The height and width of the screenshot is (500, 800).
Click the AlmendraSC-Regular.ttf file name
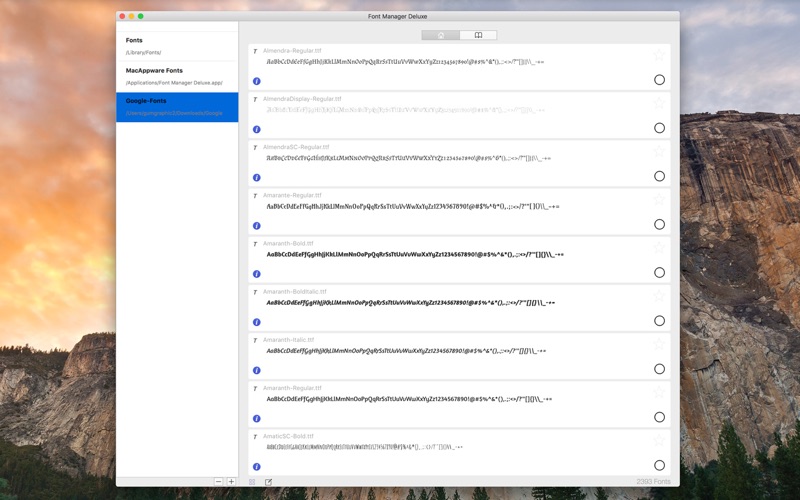[x=296, y=147]
